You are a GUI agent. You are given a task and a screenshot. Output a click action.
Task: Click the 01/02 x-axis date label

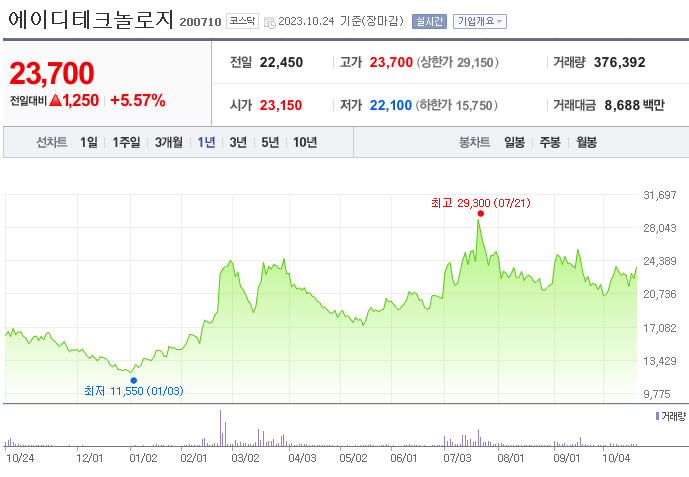pos(143,458)
